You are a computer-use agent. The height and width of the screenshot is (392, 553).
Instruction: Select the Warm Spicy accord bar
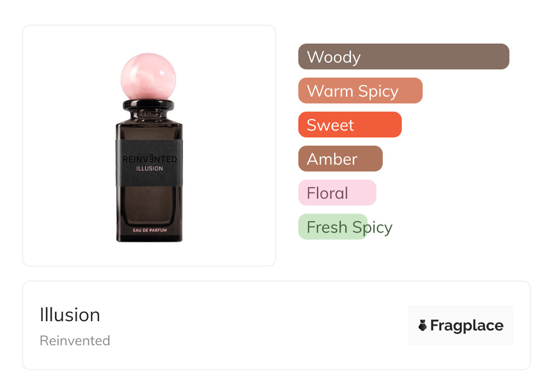[x=360, y=91]
